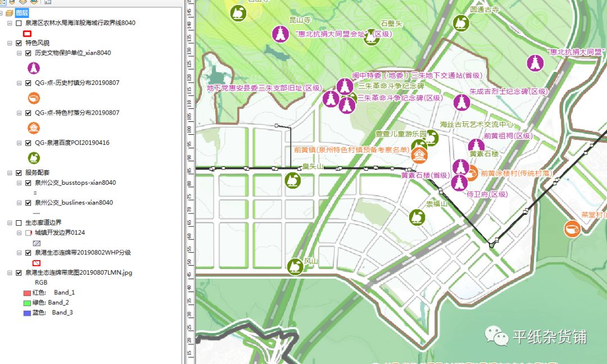Screen dimensions: 607x364
Task: Select layer name 泉港生态连绵带20190802WHP分级
Action: click(83, 253)
